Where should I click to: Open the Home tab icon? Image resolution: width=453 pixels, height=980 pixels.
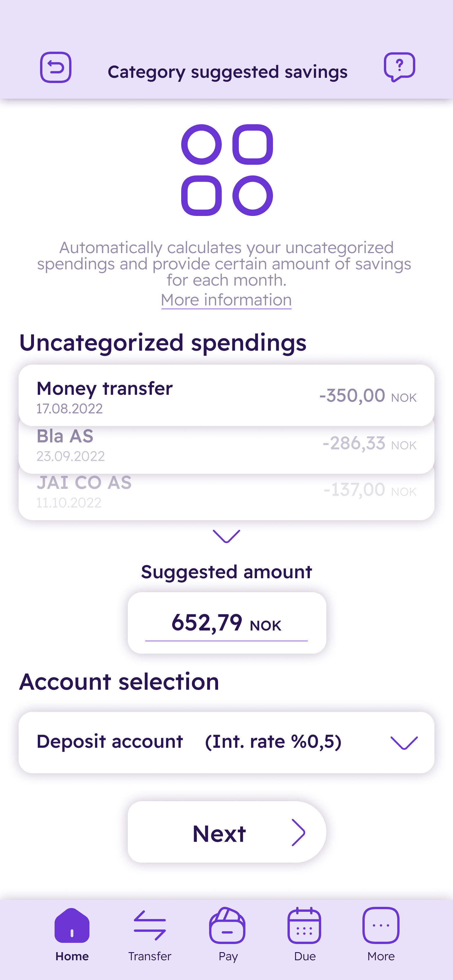[72, 925]
